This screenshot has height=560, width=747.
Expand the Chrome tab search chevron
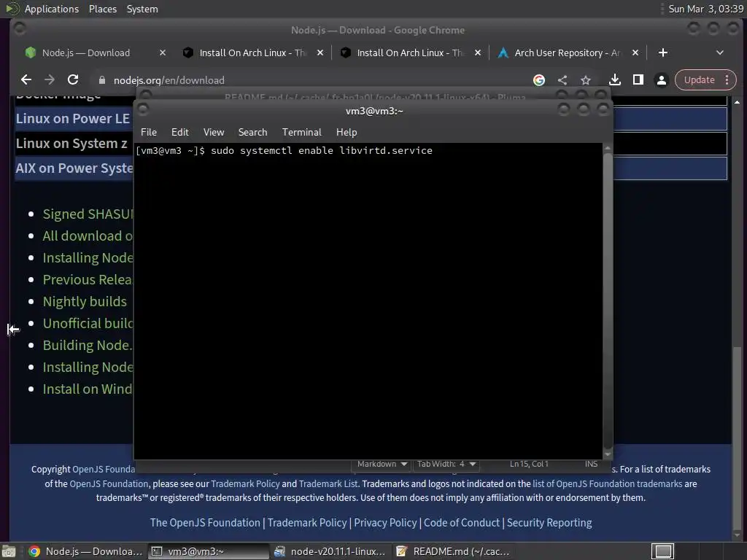point(720,52)
